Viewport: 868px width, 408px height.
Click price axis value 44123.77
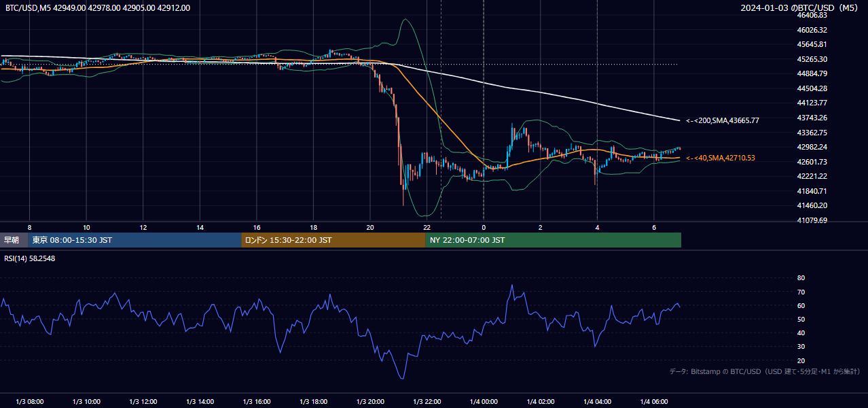click(x=812, y=103)
